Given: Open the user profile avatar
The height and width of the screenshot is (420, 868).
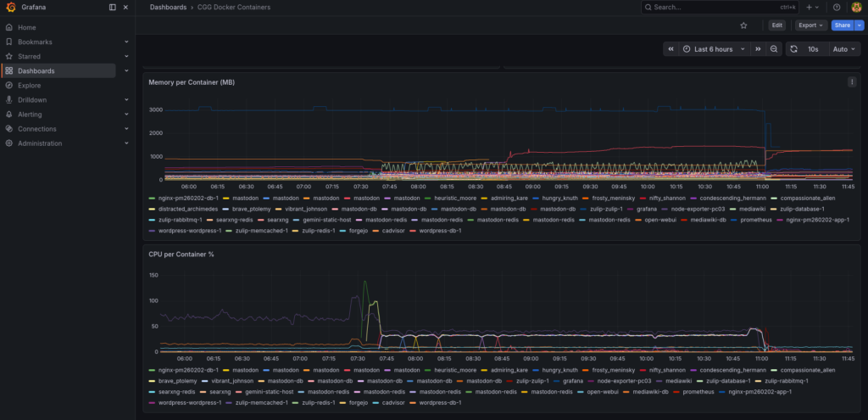Looking at the screenshot, I should pyautogui.click(x=856, y=7).
